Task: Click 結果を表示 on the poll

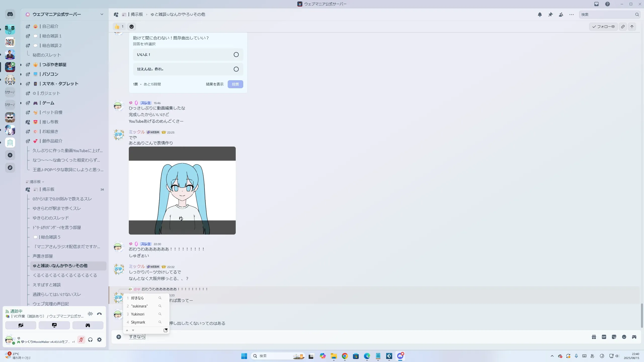Action: point(215,84)
